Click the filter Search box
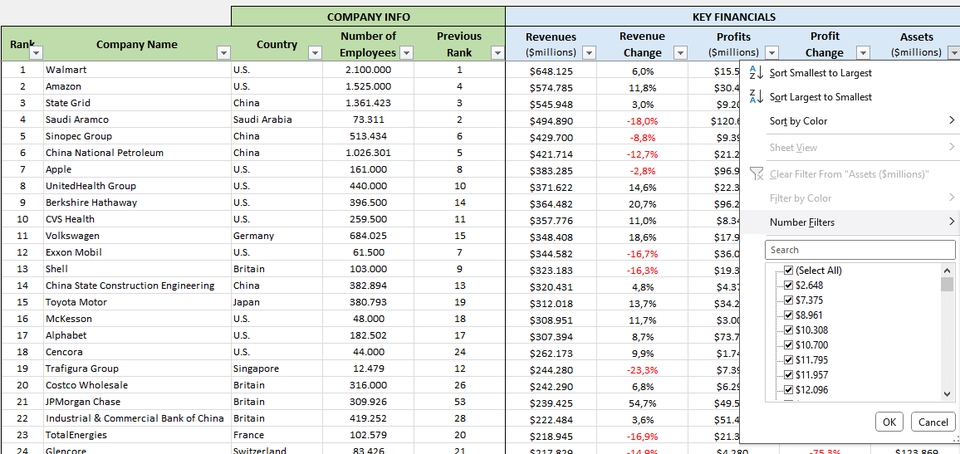This screenshot has height=454, width=960. click(860, 250)
